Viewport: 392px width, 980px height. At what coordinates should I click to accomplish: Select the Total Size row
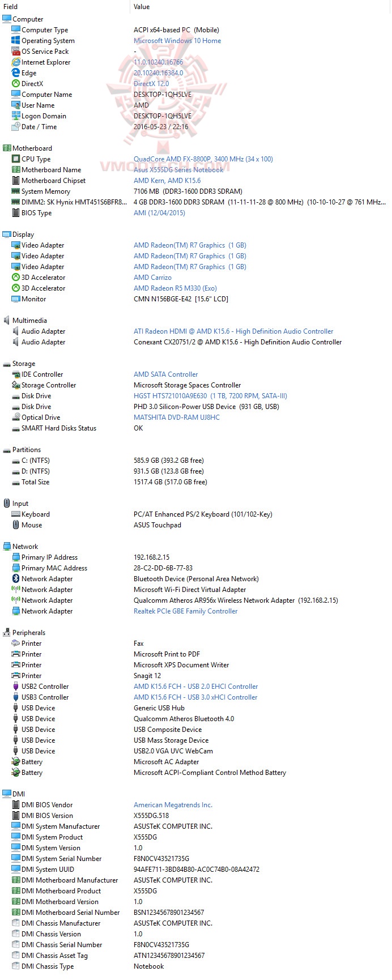[x=196, y=482]
